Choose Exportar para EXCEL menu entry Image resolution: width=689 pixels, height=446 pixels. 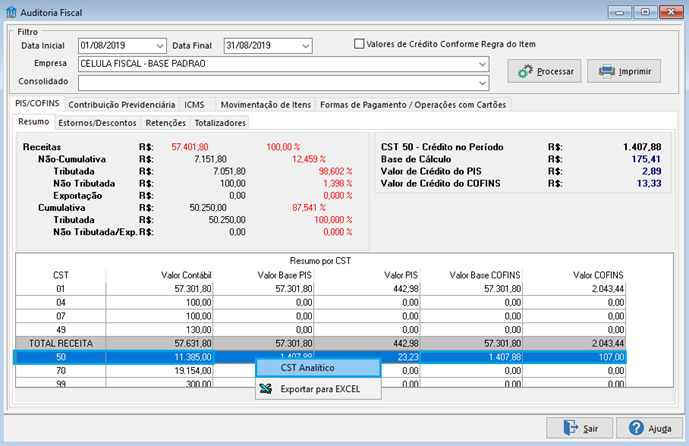tap(318, 389)
